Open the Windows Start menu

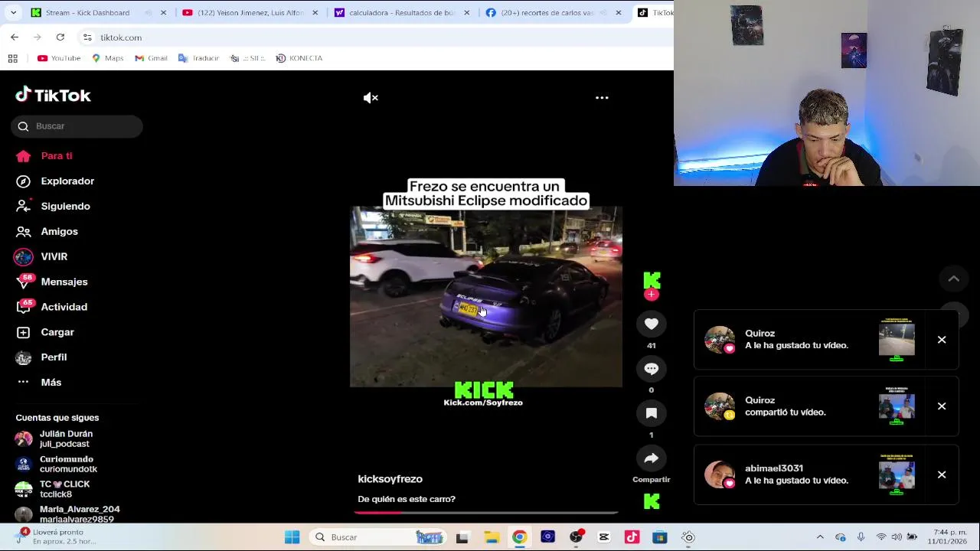[292, 537]
